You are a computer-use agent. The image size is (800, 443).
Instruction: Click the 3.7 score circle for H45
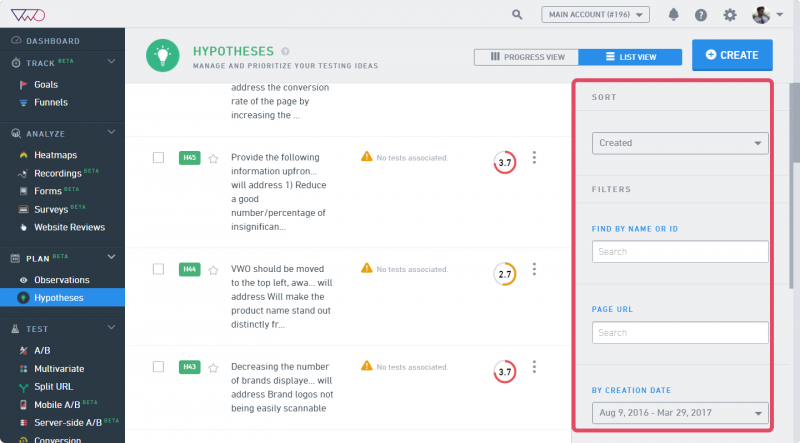click(505, 162)
